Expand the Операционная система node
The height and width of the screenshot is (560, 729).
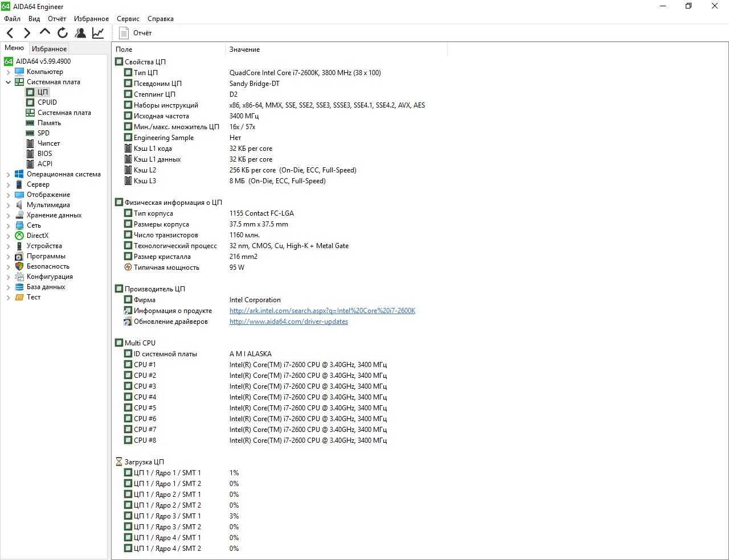(8, 174)
